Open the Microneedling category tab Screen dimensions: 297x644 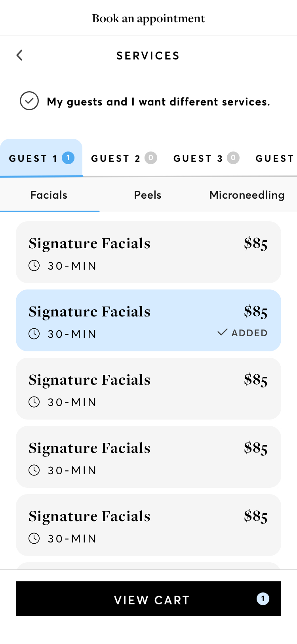tap(247, 195)
